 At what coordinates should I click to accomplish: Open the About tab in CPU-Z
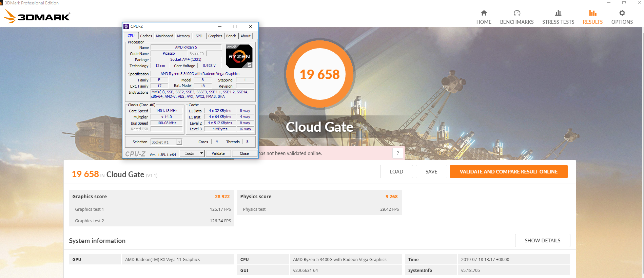coord(246,36)
